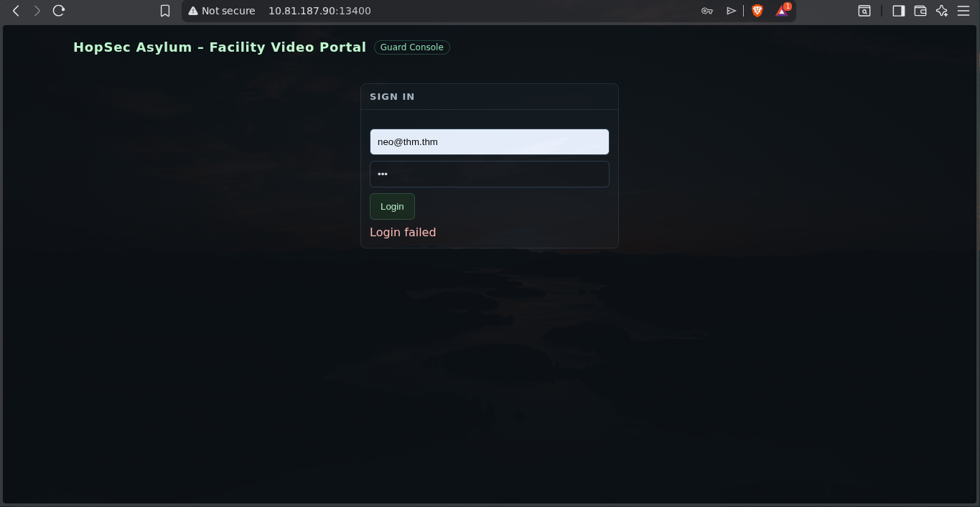Open the Brave Wallet icon
This screenshot has width=980, height=507.
point(920,11)
